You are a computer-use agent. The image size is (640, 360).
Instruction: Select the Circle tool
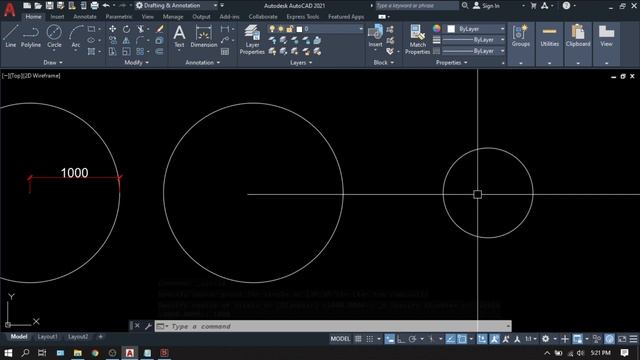(x=54, y=36)
